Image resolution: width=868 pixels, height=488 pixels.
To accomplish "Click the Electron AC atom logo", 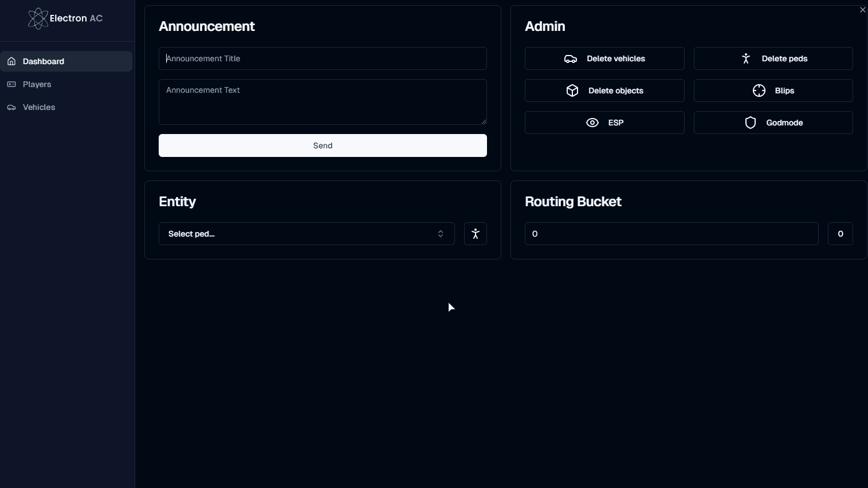I will [x=38, y=18].
